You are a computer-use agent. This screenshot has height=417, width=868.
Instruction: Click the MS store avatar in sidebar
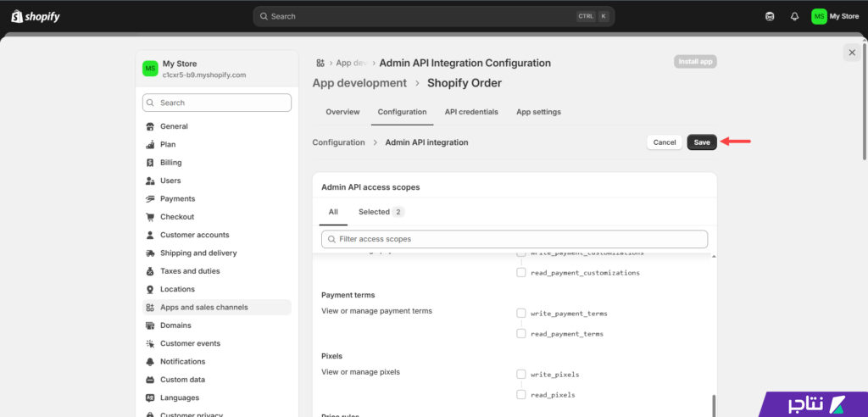click(x=150, y=69)
